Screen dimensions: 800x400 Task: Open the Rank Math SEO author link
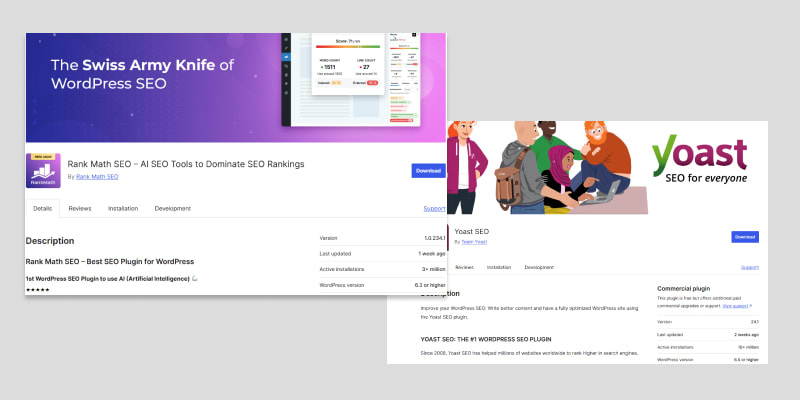click(97, 177)
